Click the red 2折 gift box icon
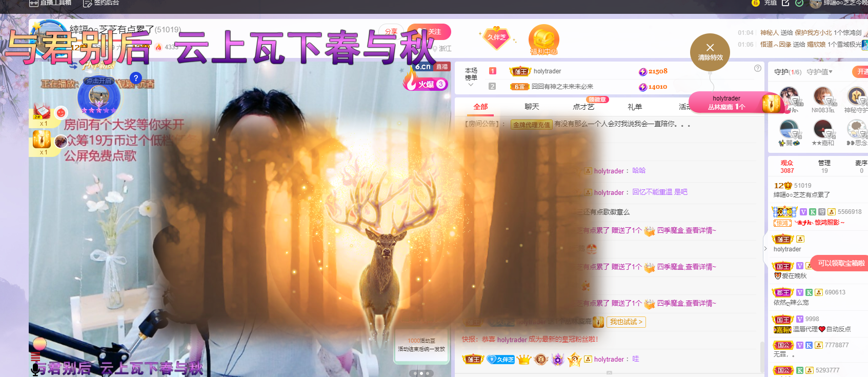Image resolution: width=868 pixels, height=377 pixels. pyautogui.click(x=41, y=112)
